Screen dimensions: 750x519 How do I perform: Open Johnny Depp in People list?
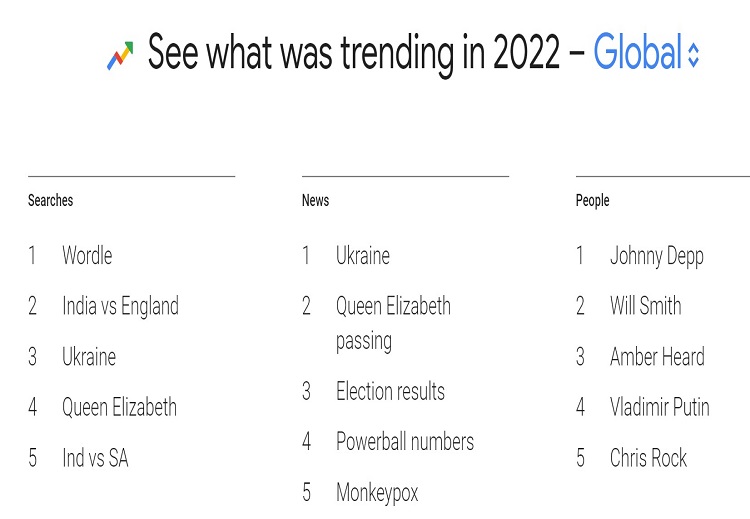(x=657, y=256)
